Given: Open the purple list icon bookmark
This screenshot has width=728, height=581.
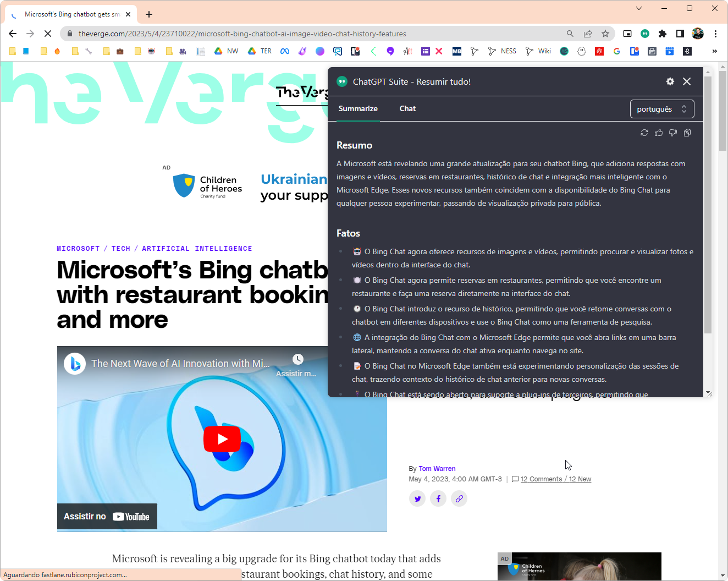Looking at the screenshot, I should pos(426,51).
